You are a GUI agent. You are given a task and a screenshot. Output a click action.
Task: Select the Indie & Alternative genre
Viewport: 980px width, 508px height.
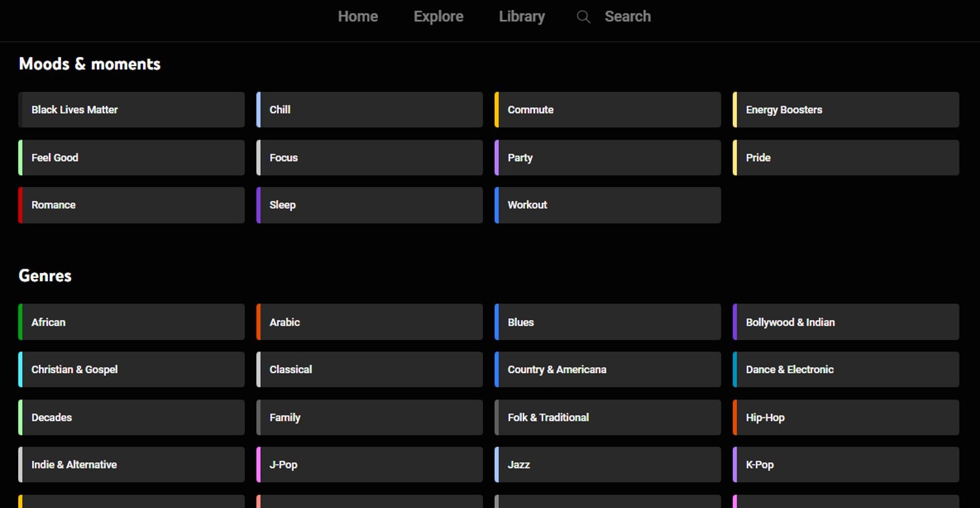pos(131,465)
